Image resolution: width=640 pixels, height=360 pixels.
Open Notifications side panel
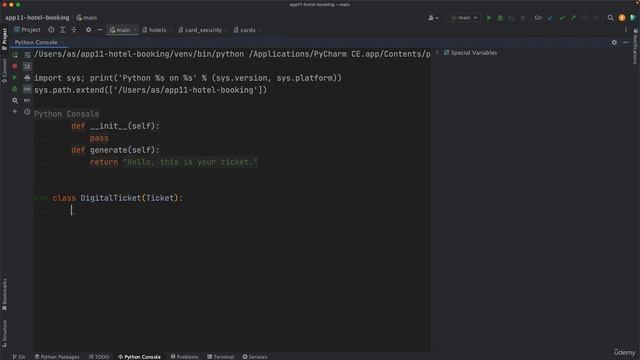(x=636, y=47)
